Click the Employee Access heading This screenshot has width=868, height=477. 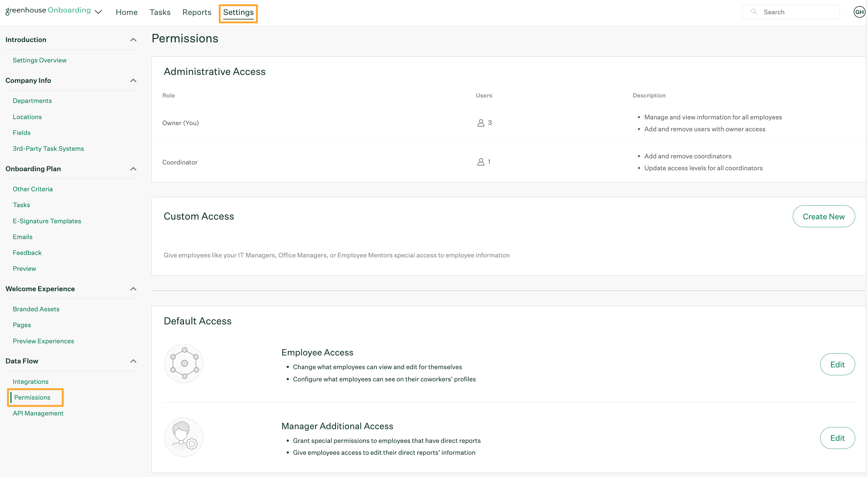pyautogui.click(x=317, y=352)
